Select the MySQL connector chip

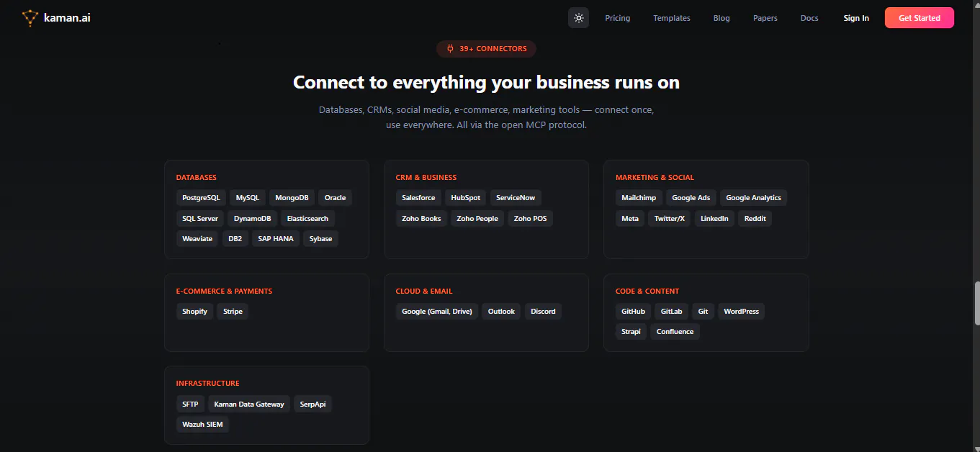coord(248,198)
